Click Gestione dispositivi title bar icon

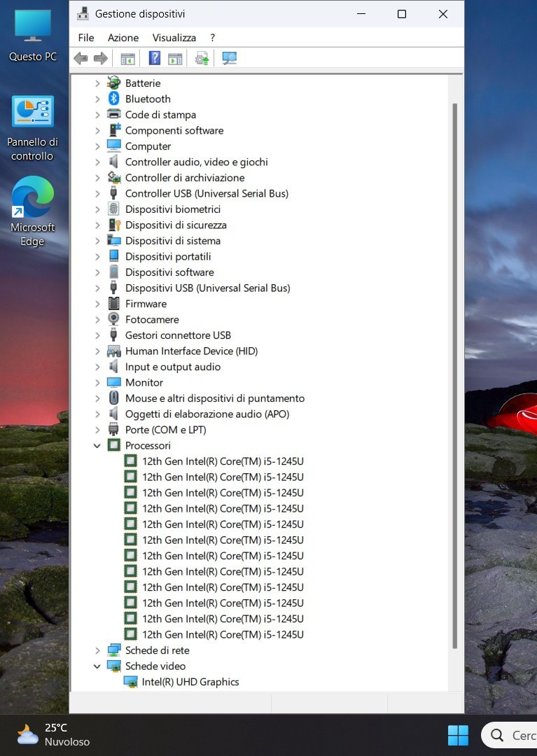[x=83, y=13]
